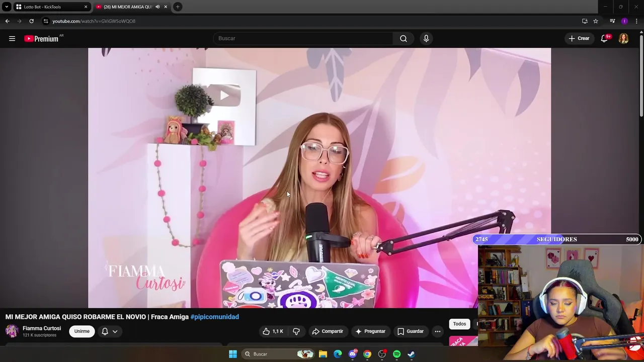Start voice search with microphone icon
The image size is (644, 362).
pos(426,38)
